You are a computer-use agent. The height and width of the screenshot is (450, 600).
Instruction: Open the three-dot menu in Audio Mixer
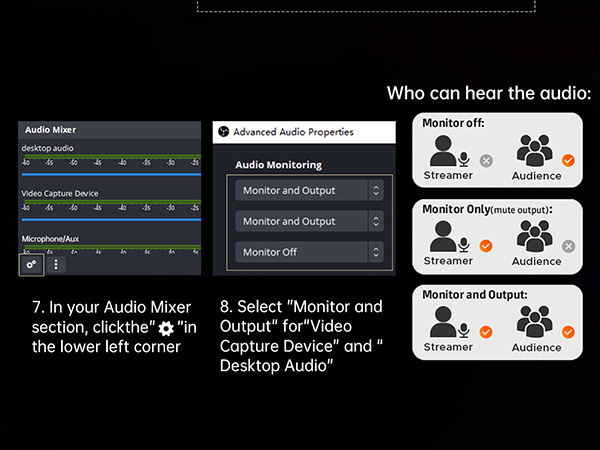coord(56,264)
